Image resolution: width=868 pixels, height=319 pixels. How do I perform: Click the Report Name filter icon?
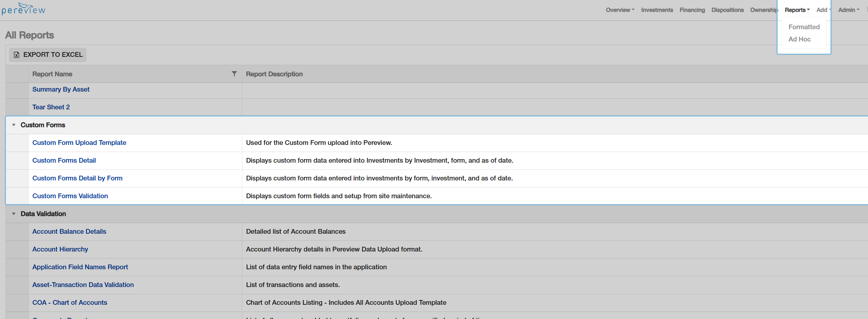[x=234, y=74]
